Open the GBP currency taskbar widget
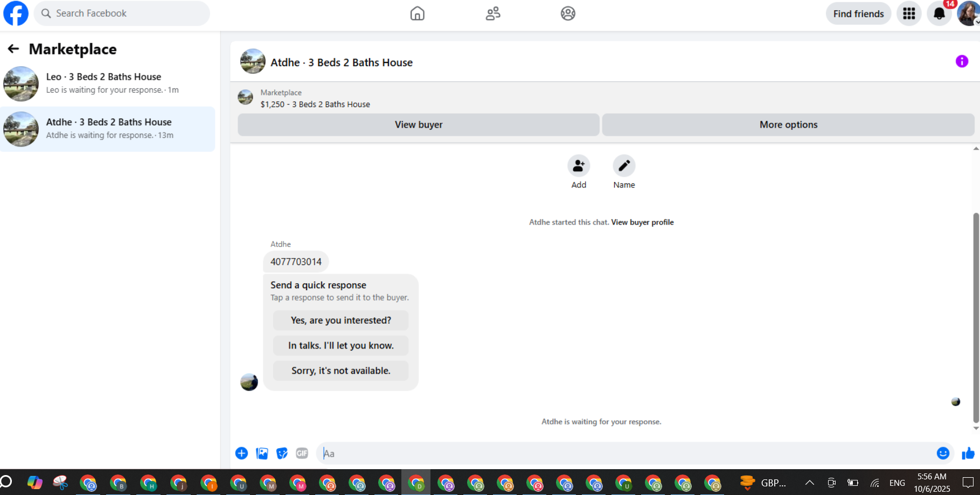980x495 pixels. coord(763,483)
